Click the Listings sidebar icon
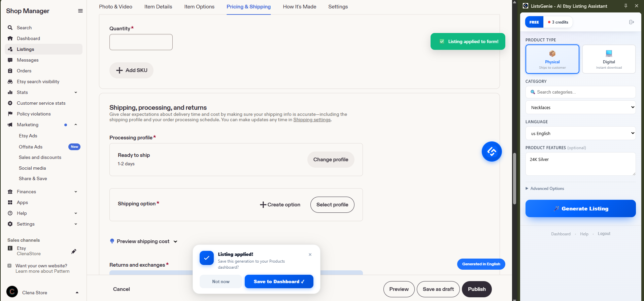644x301 pixels. [x=10, y=49]
